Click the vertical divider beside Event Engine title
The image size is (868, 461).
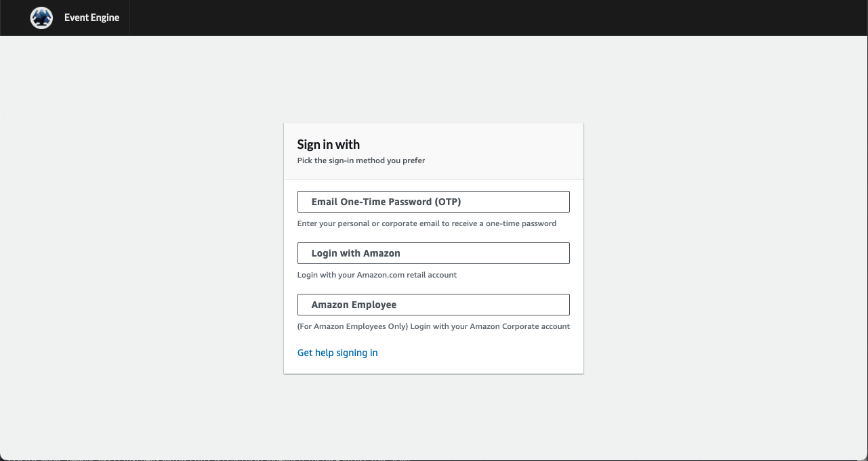click(x=129, y=18)
